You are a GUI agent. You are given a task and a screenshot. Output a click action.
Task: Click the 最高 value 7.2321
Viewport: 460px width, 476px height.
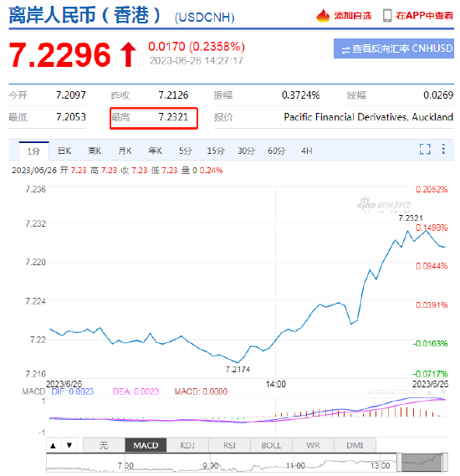(173, 117)
